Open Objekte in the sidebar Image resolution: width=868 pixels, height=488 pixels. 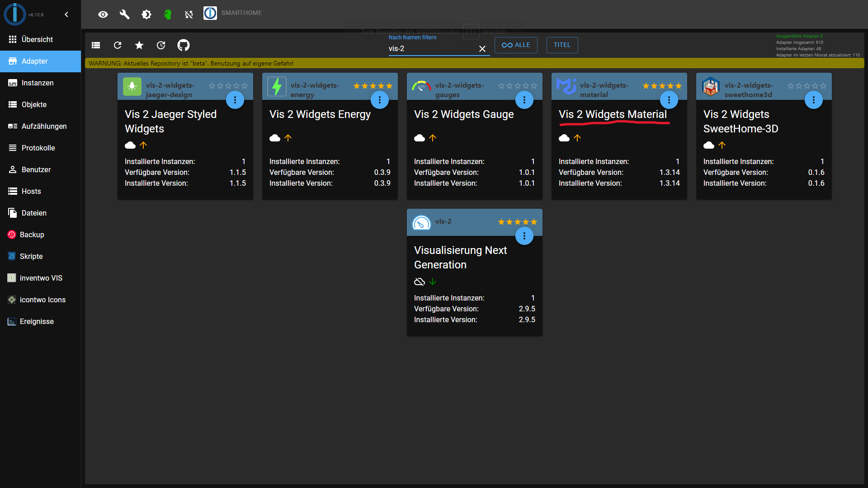coord(41,105)
